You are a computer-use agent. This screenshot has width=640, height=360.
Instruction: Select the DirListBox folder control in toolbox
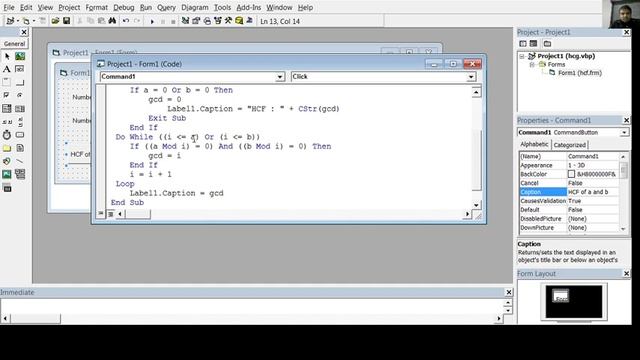(7, 148)
